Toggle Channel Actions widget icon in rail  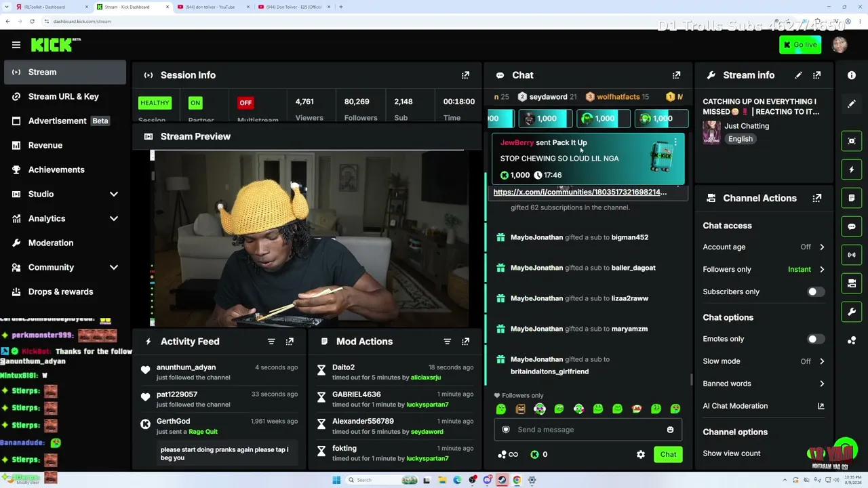[x=852, y=283]
